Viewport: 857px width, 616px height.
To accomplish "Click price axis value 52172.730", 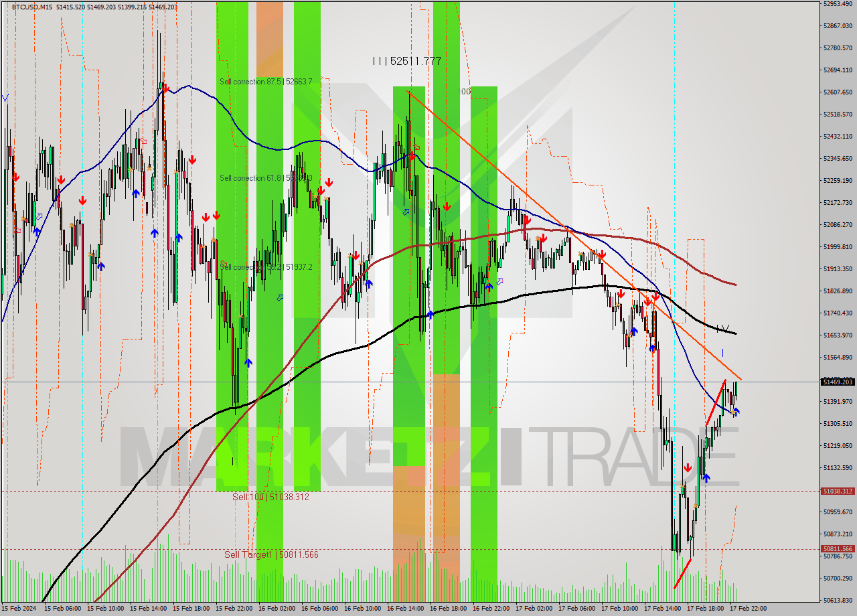I will (x=838, y=203).
